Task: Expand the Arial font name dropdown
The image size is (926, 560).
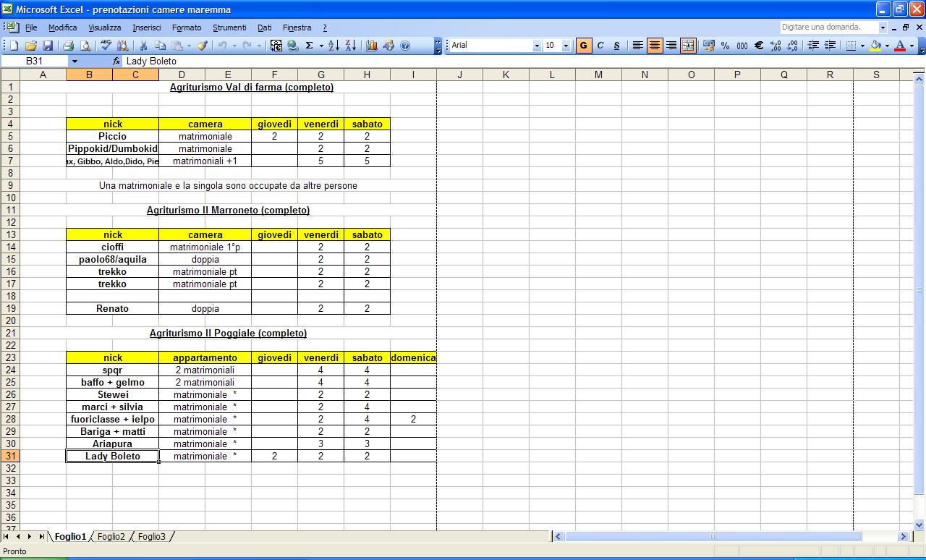Action: (537, 46)
